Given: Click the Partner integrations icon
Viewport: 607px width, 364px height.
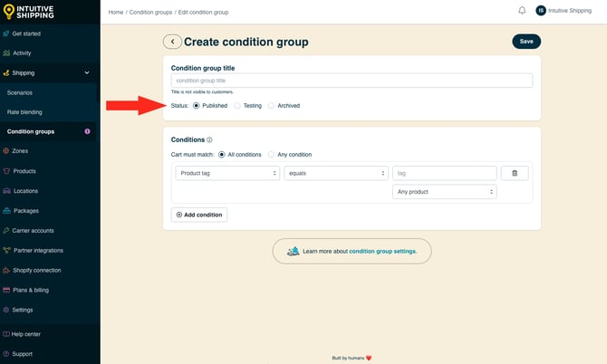Looking at the screenshot, I should (6, 250).
